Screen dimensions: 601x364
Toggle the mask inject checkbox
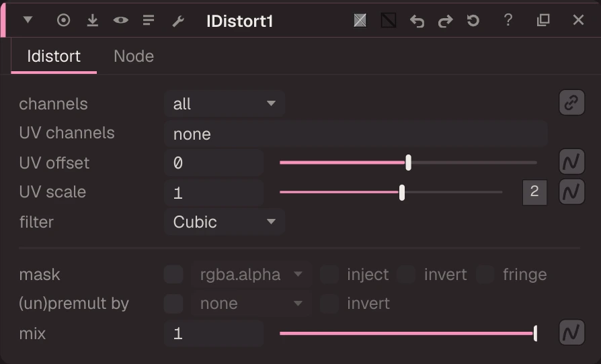click(x=329, y=275)
